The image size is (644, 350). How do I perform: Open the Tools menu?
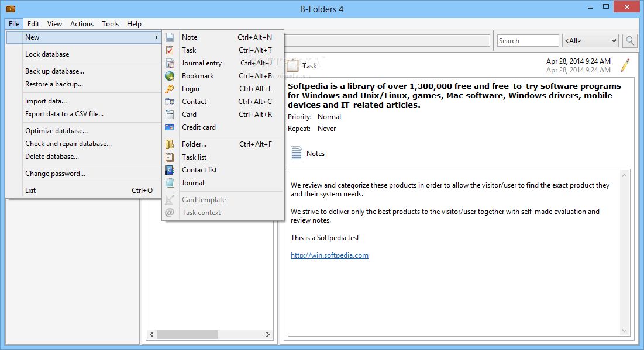click(110, 24)
